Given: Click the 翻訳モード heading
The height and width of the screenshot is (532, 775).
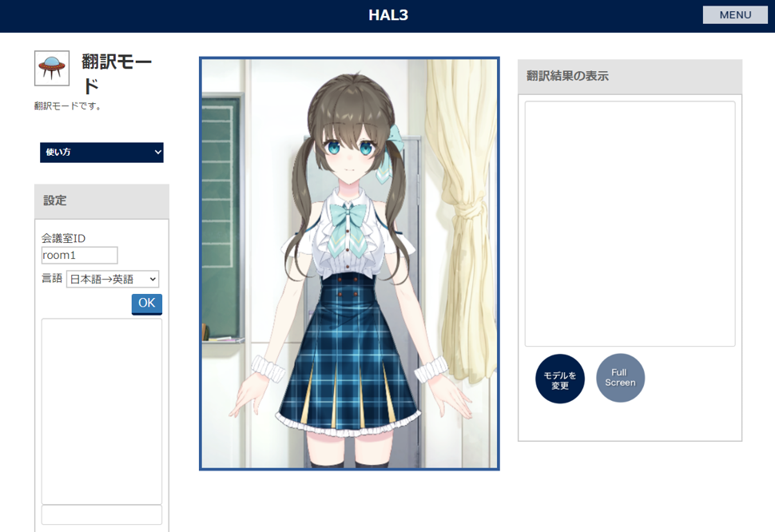Looking at the screenshot, I should (x=117, y=74).
